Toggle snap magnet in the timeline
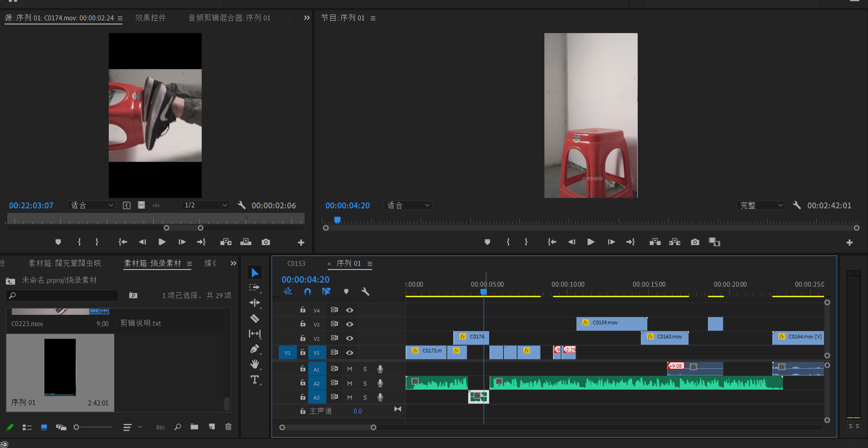 (307, 292)
